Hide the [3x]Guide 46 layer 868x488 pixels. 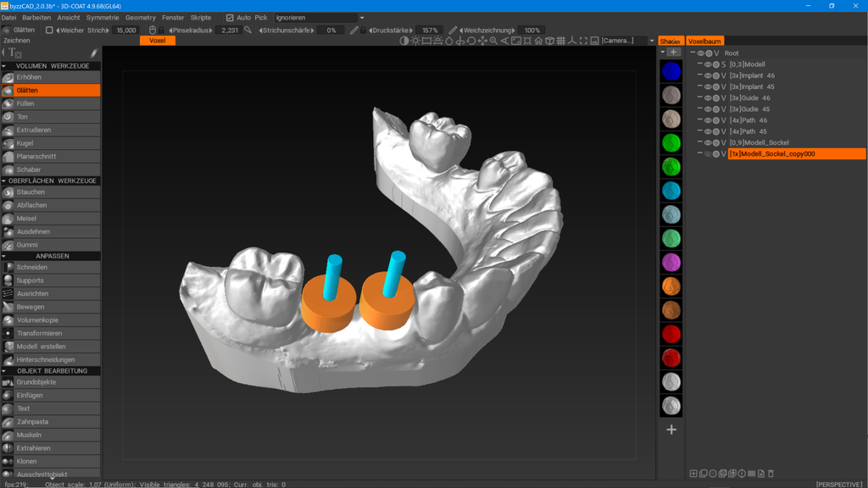point(708,98)
